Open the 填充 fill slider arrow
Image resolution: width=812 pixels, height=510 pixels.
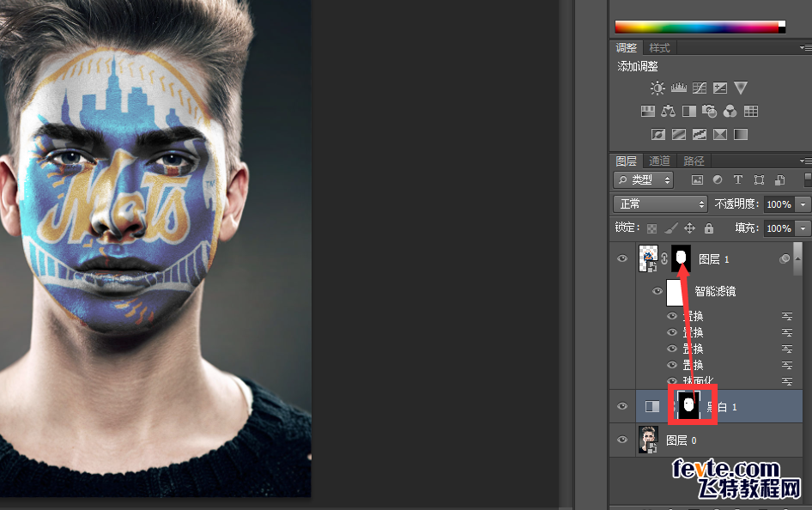pos(803,228)
